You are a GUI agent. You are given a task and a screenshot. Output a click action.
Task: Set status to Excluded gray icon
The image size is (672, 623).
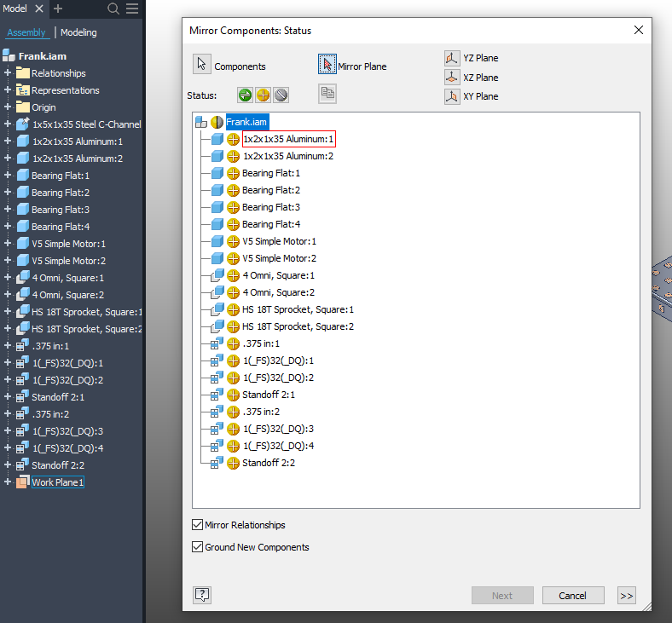281,95
